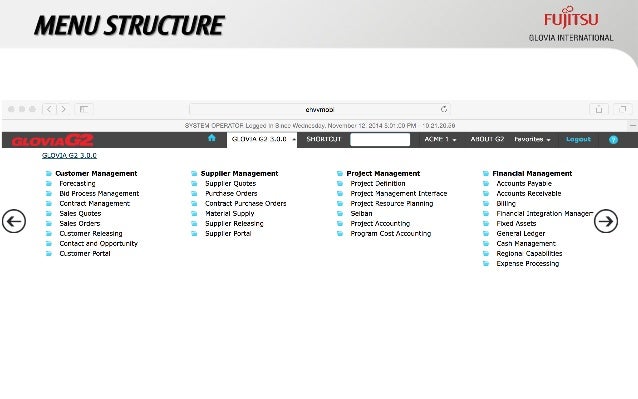638x399 pixels.
Task: Go to previous slide with left arrow
Action: 14,221
